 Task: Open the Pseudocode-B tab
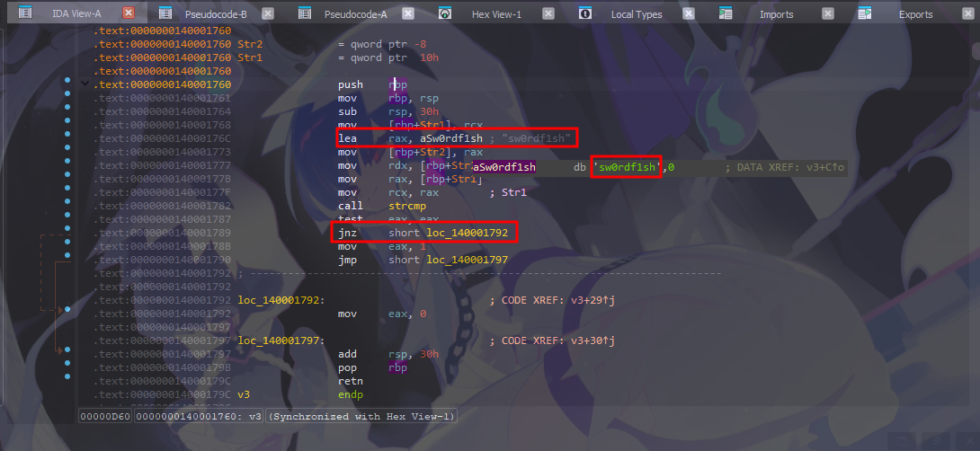click(x=217, y=14)
